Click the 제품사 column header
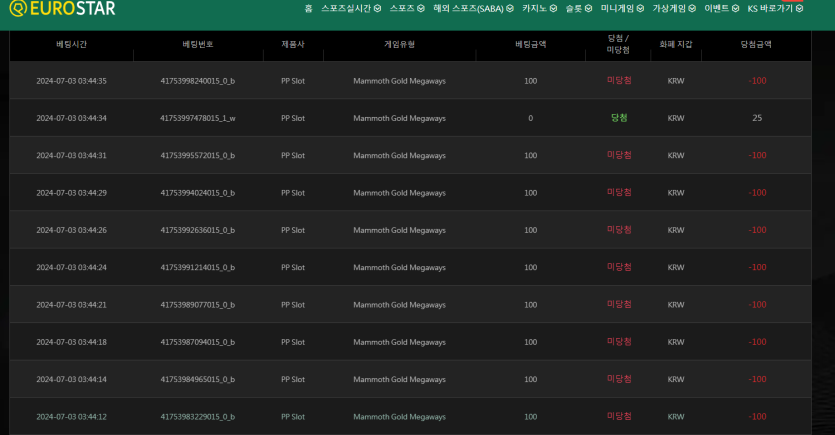Screen dimensions: 835x435 [x=293, y=44]
